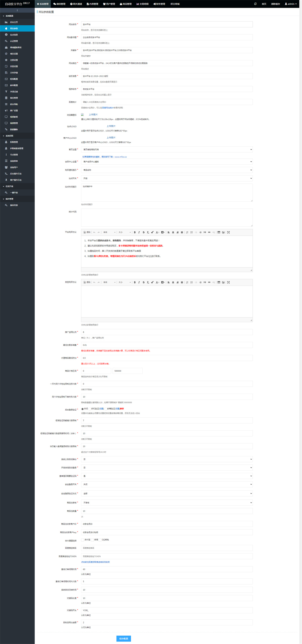Click 源码 source button in 平台购买协议 editor
Viewport: 302px width, 644px height.
pyautogui.click(x=87, y=232)
